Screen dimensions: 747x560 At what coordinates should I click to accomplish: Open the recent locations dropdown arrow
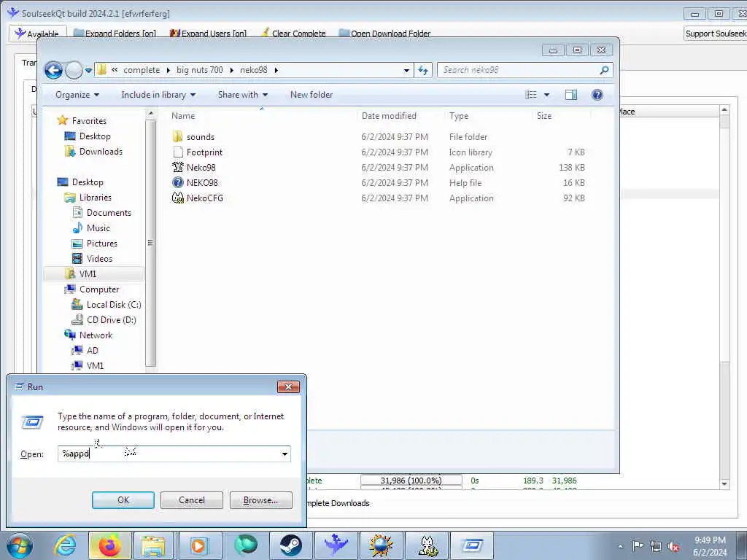(88, 71)
